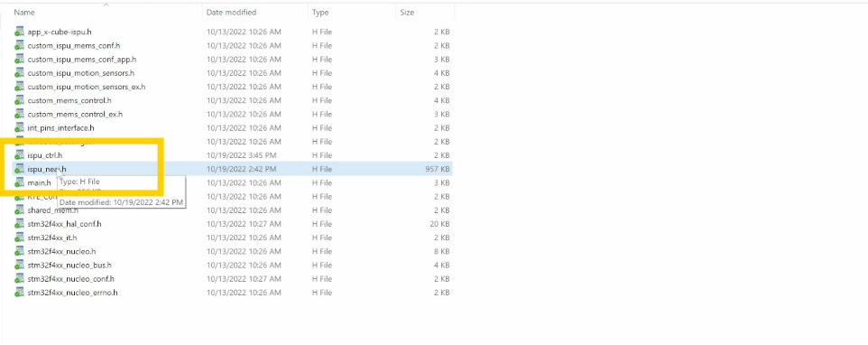
Task: Select the custom_ispu_motion_sensors.h file icon
Action: pos(19,73)
